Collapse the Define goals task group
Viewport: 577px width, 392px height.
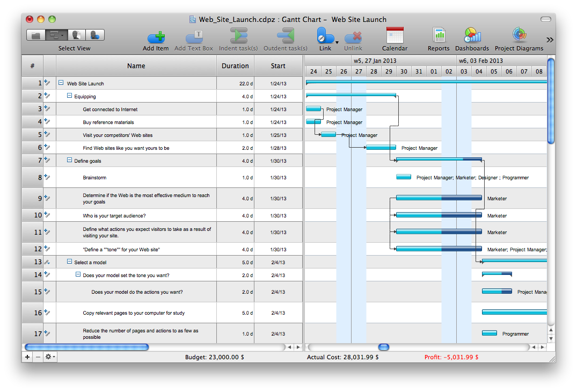pos(69,160)
